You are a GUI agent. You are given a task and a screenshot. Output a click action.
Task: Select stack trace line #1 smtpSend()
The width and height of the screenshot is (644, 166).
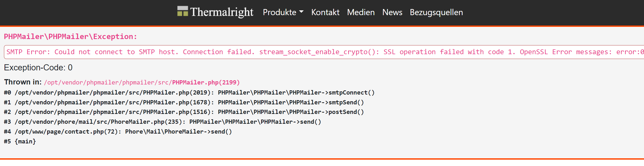point(184,102)
